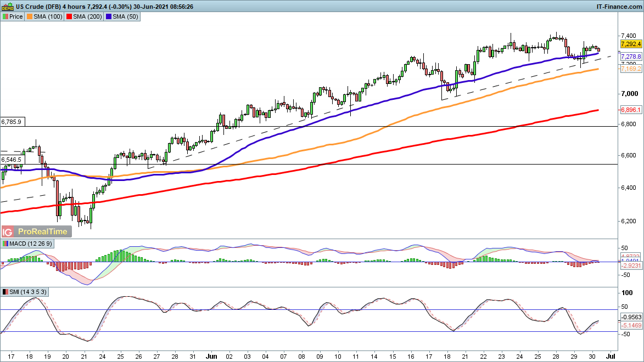The image size is (644, 362).
Task: Click the DEMO candlestick icon in title bar
Action: 7,6
